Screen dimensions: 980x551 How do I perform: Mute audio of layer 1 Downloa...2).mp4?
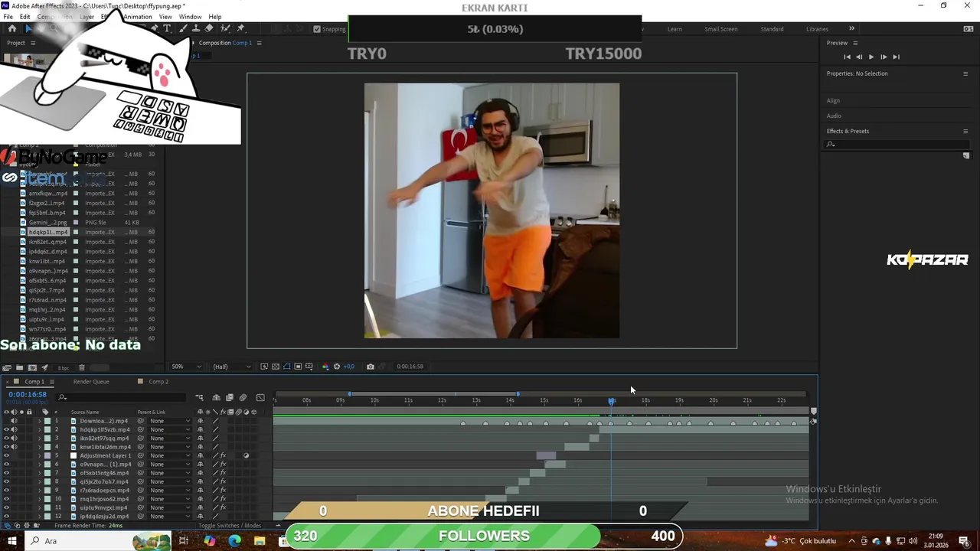pyautogui.click(x=14, y=421)
